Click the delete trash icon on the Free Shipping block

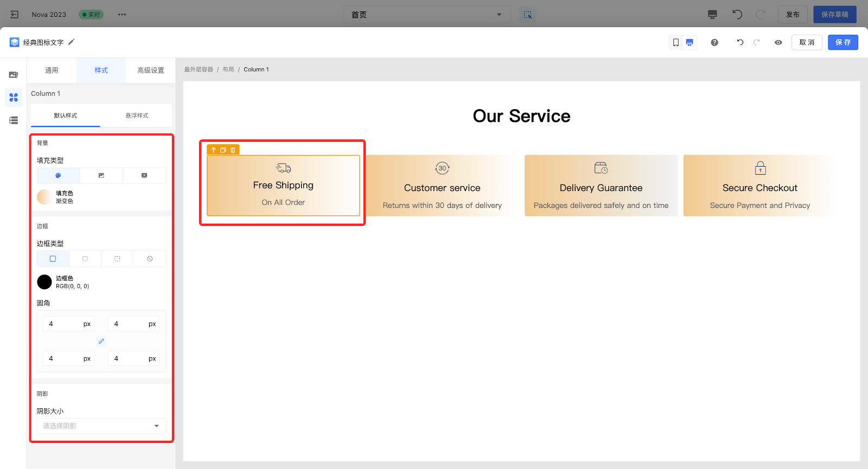coord(233,150)
